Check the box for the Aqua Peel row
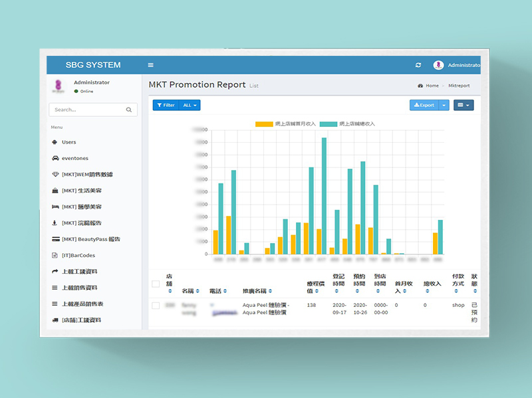Image resolution: width=532 pixels, height=398 pixels. point(156,306)
